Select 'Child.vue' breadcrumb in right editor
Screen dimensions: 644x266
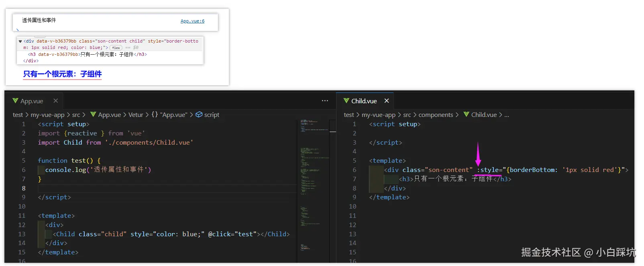(484, 115)
